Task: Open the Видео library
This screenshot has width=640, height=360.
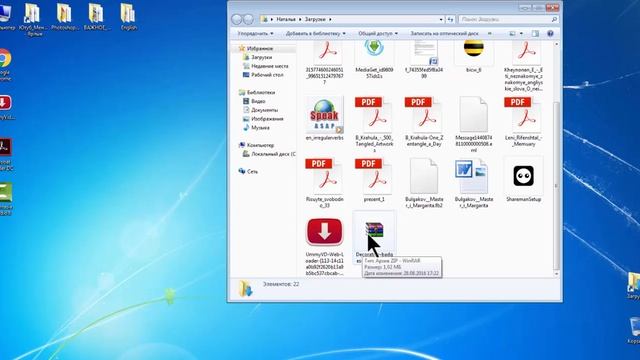Action: (x=258, y=101)
